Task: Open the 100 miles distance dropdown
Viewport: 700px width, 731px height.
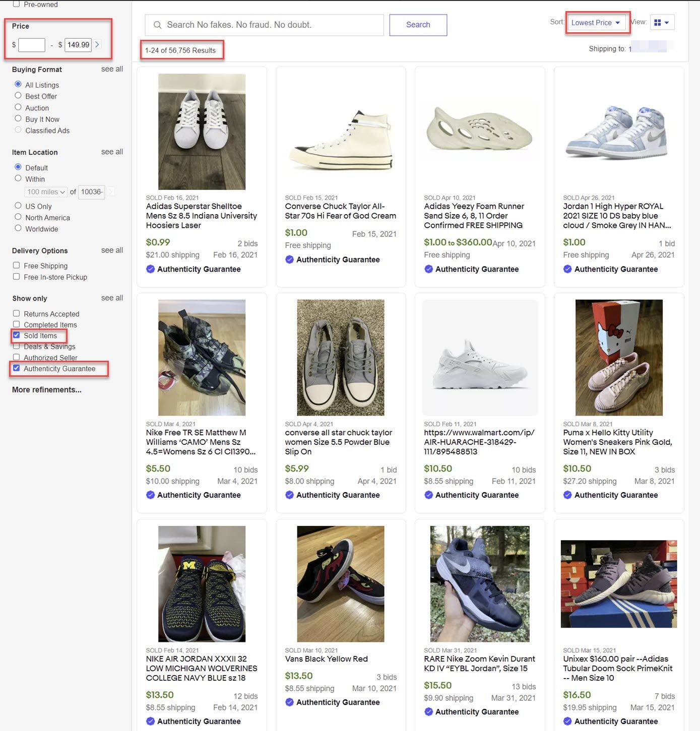Action: pos(46,192)
